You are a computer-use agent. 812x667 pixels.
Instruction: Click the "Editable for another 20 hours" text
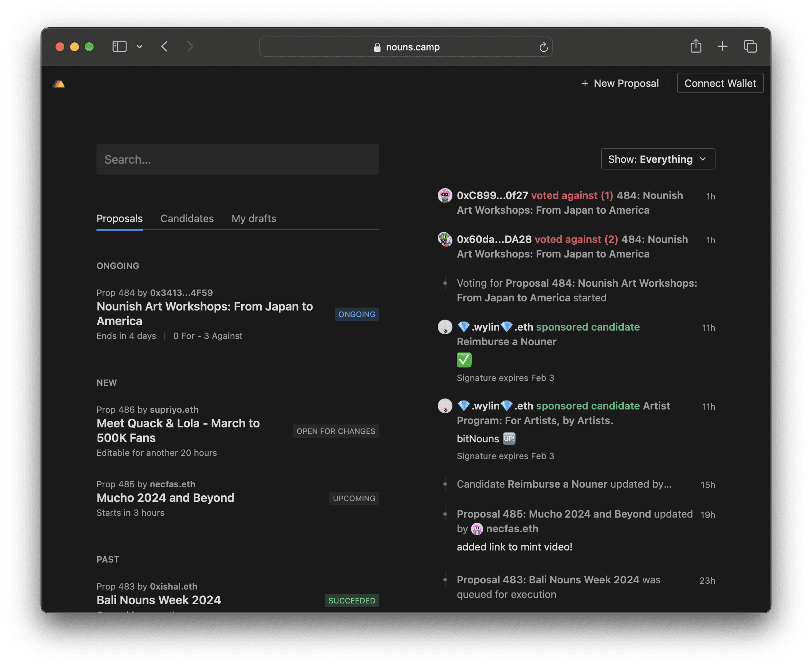point(156,453)
